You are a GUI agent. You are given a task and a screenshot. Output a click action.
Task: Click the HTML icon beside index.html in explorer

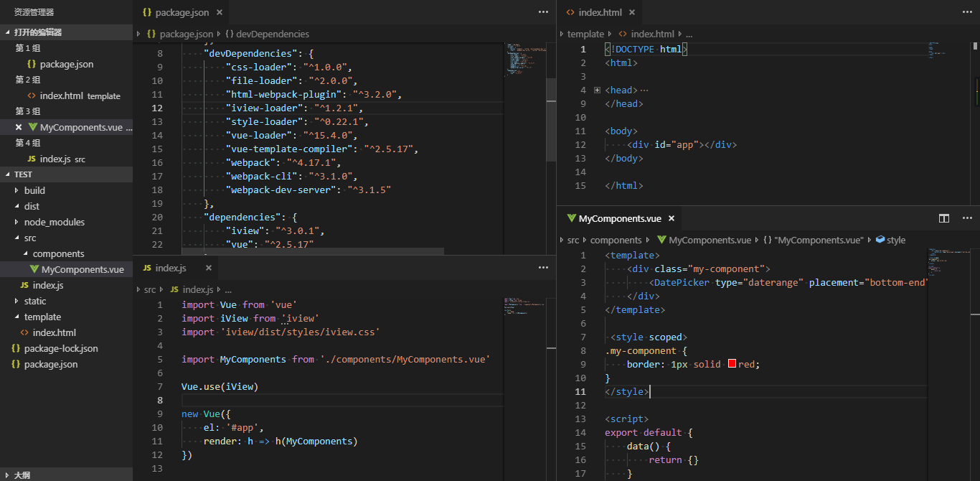click(x=24, y=332)
